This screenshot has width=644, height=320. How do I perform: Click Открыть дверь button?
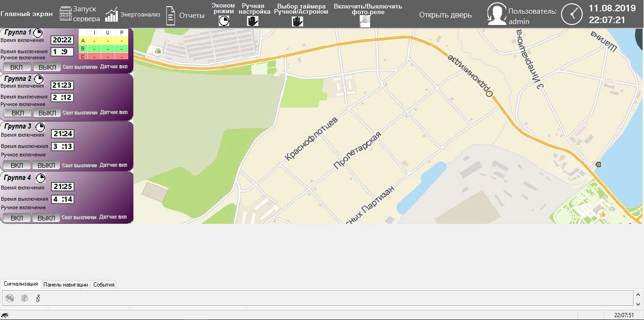tap(445, 15)
